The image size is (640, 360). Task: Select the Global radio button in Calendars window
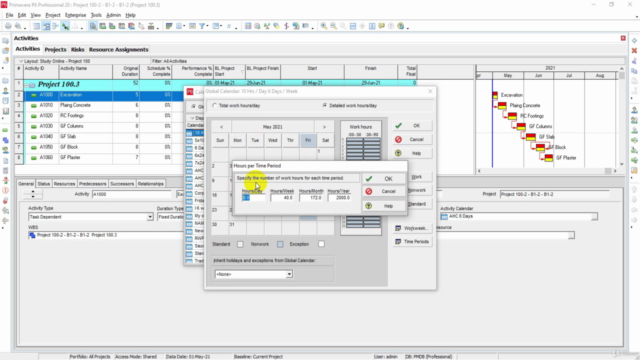pos(194,107)
